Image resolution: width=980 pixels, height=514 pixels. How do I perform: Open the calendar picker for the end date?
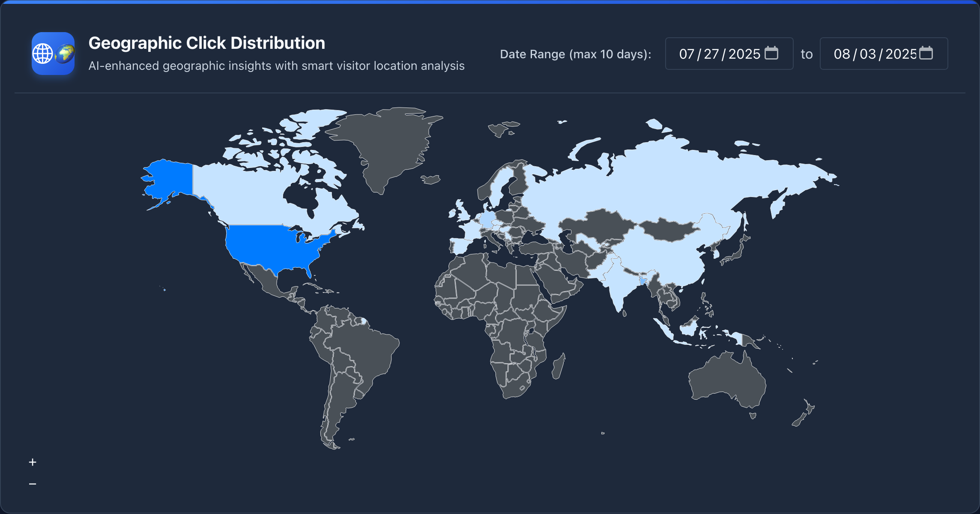pos(926,53)
